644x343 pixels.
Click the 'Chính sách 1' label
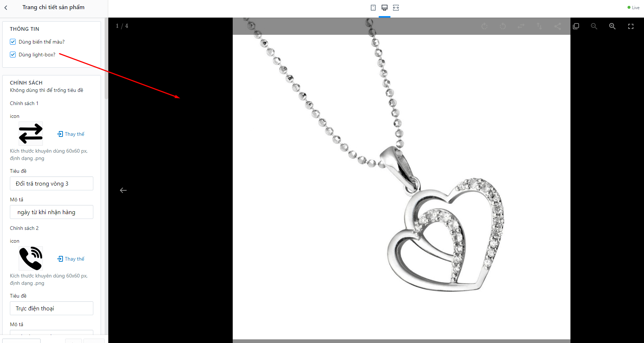(24, 103)
